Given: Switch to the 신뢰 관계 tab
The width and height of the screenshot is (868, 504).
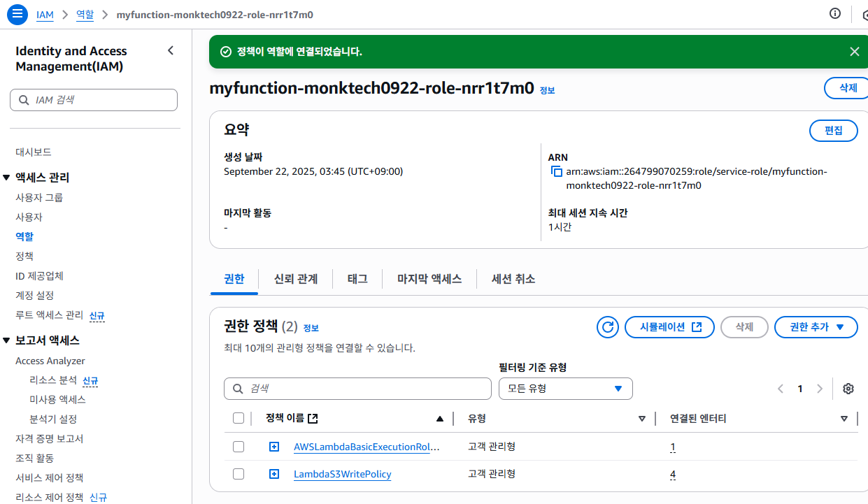Looking at the screenshot, I should pos(295,279).
